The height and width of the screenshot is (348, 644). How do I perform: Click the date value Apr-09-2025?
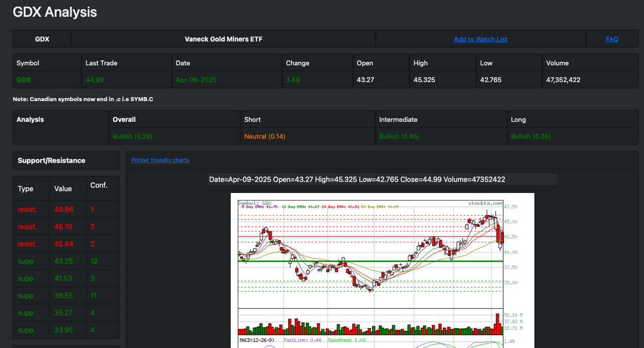[195, 80]
